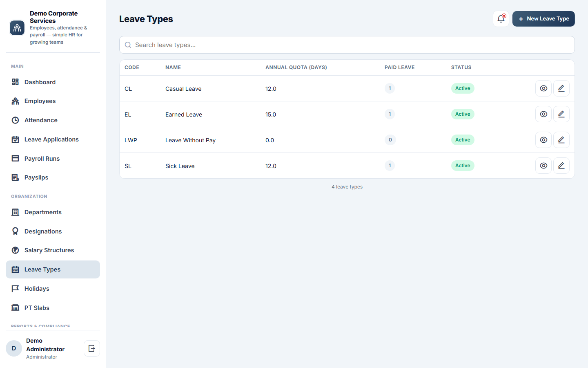Click the Active status badge for Earned Leave
588x368 pixels.
click(463, 114)
